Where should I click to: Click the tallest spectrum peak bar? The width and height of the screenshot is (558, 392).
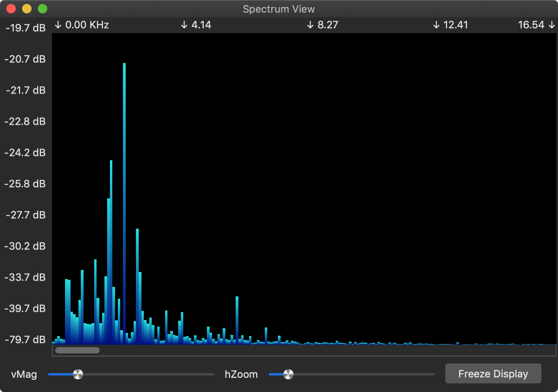124,203
